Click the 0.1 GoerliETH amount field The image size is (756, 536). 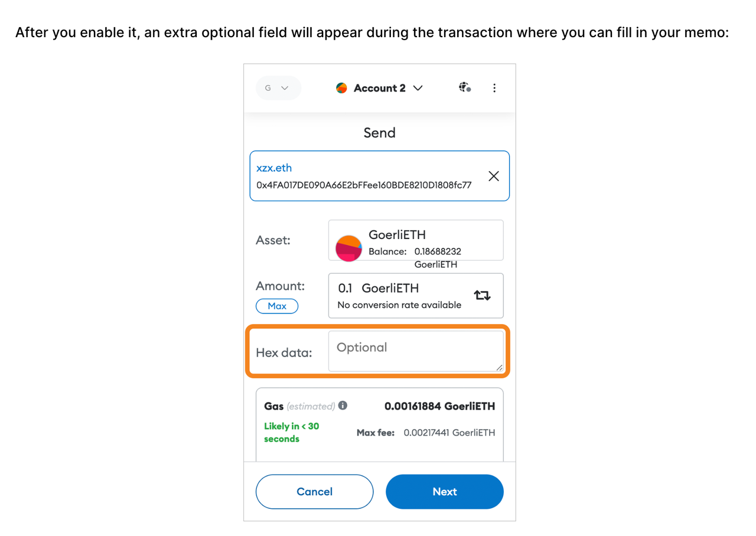click(x=416, y=295)
